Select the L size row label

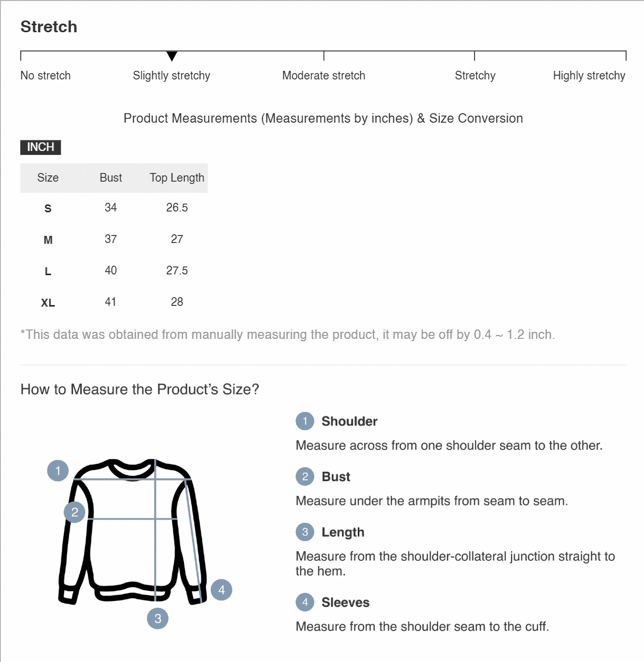tap(48, 271)
